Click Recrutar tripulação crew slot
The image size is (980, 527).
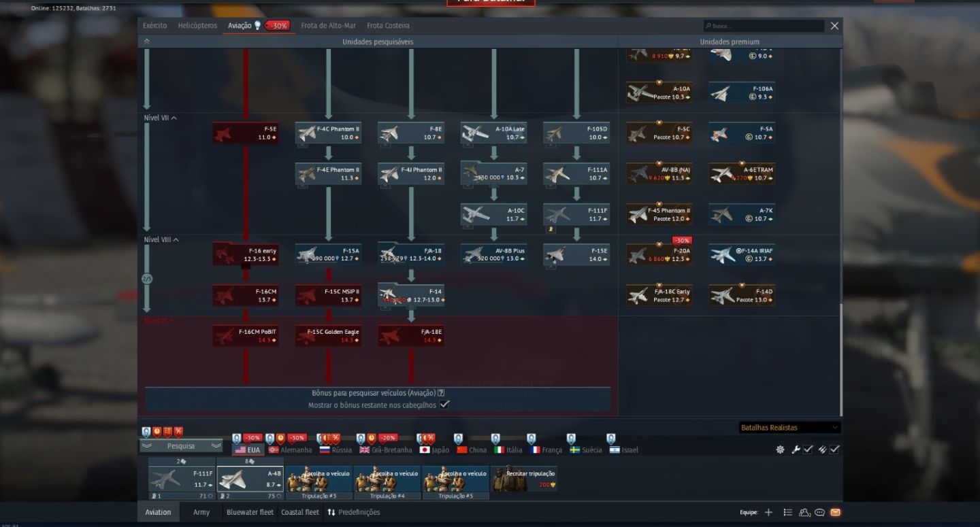tap(523, 479)
